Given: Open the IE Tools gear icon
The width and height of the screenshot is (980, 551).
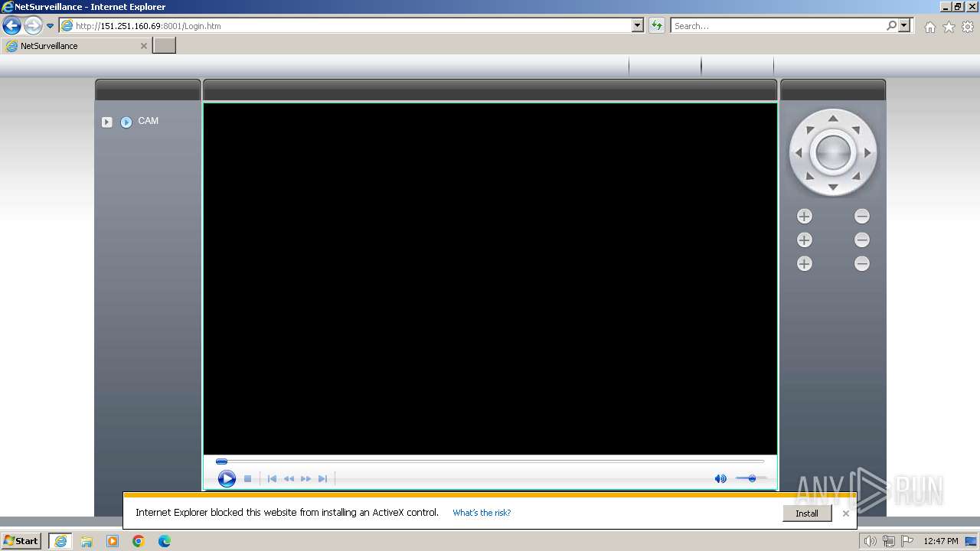Looking at the screenshot, I should (x=968, y=27).
